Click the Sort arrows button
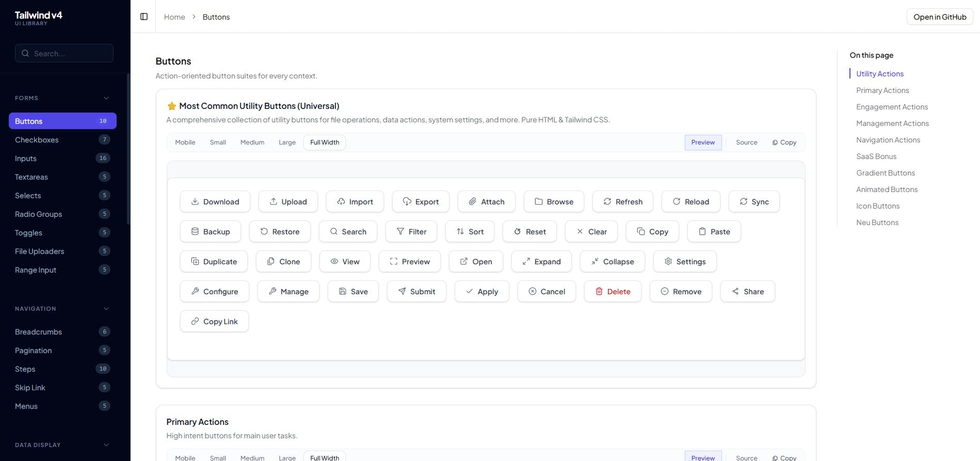Image resolution: width=980 pixels, height=461 pixels. tap(470, 231)
